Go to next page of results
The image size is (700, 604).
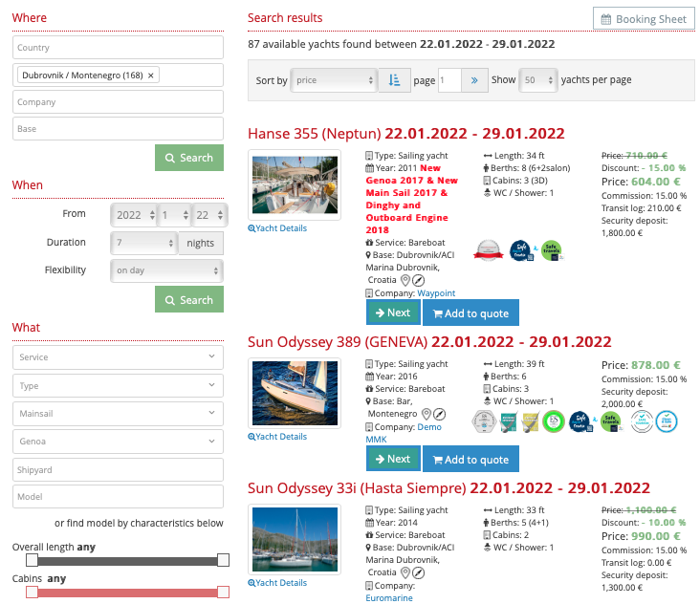(x=474, y=81)
